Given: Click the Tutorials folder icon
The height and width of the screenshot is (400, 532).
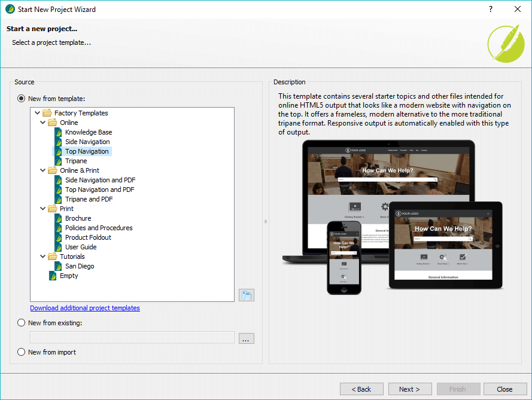Looking at the screenshot, I should (x=53, y=257).
